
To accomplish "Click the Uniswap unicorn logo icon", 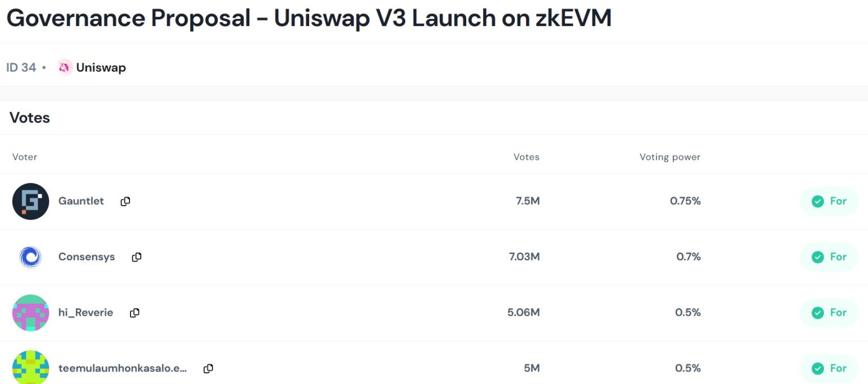I will [65, 67].
